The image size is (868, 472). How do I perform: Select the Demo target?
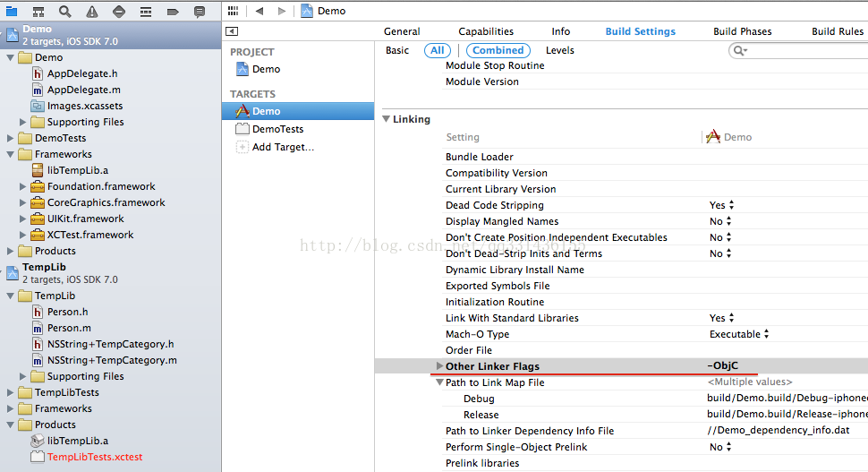pyautogui.click(x=298, y=111)
